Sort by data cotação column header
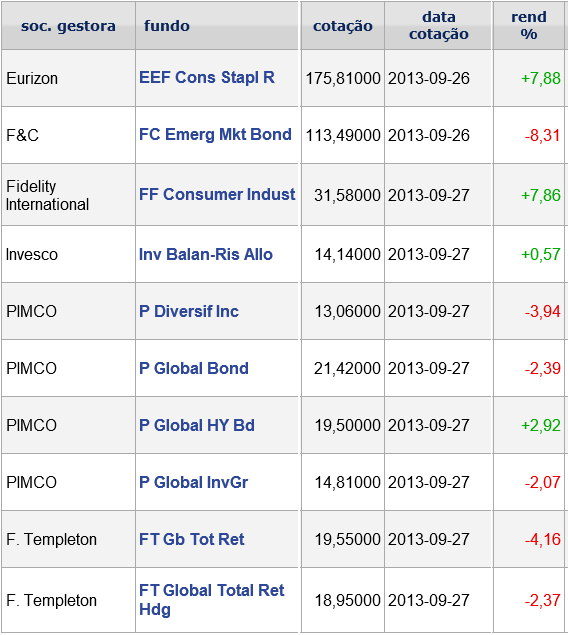The height and width of the screenshot is (635, 568). pos(438,26)
